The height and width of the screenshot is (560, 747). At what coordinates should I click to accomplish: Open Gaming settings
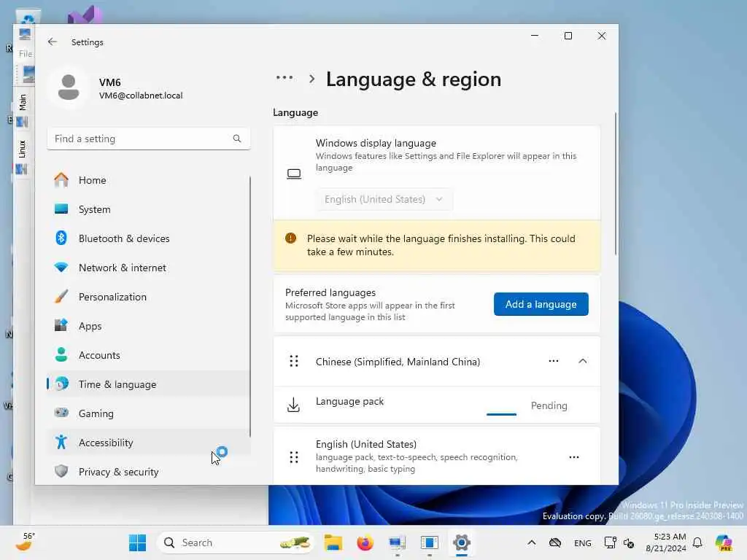(x=149, y=413)
